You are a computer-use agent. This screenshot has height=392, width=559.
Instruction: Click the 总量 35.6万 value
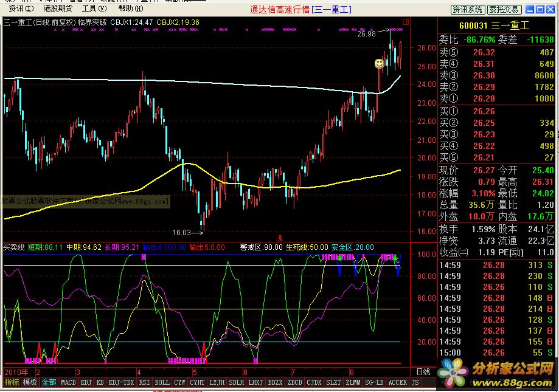482,205
